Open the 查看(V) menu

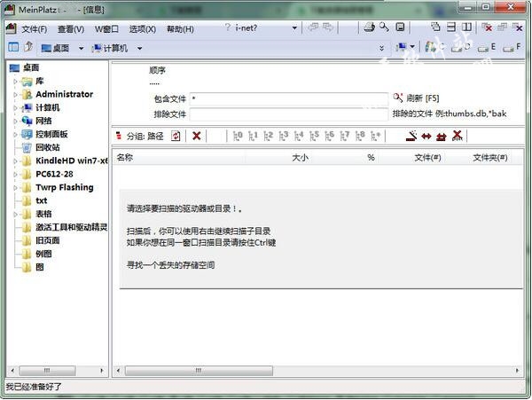[71, 29]
